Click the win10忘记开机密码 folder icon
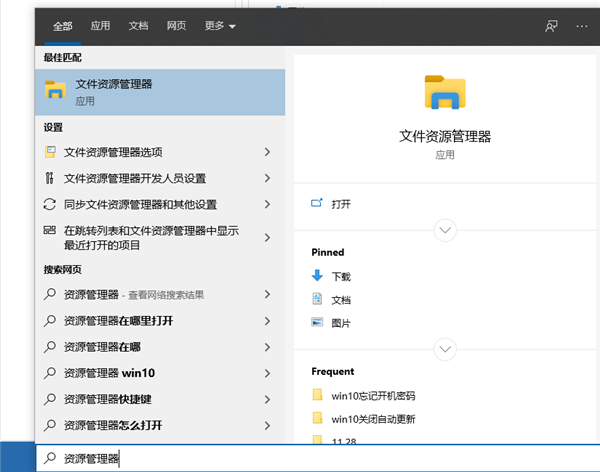The image size is (600, 472). tap(317, 394)
